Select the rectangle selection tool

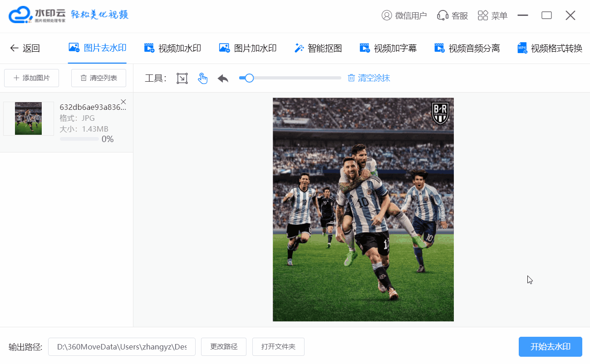(x=182, y=78)
